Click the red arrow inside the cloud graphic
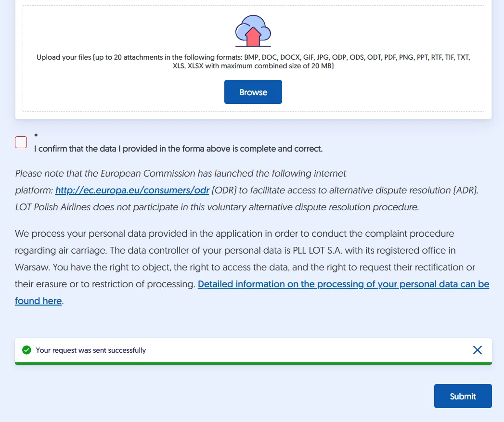 tap(253, 36)
